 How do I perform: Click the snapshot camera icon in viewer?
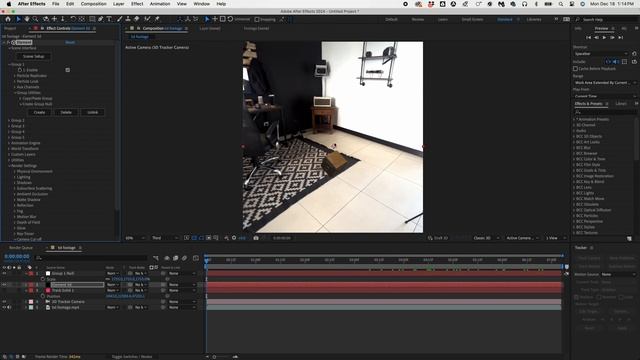tap(256, 238)
